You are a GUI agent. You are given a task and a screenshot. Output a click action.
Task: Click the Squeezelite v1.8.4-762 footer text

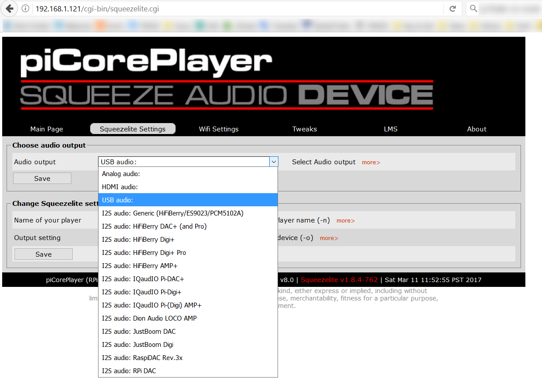pyautogui.click(x=339, y=280)
